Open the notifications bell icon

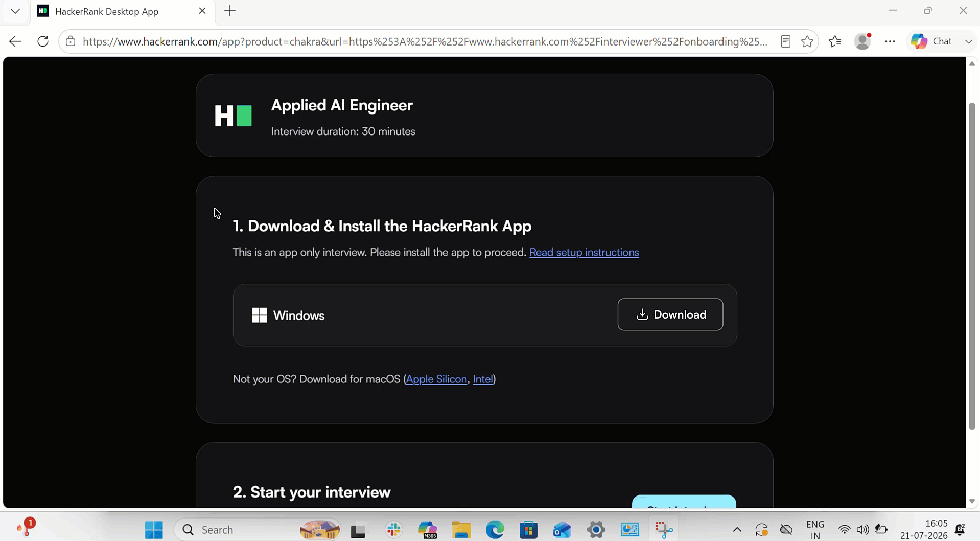click(x=960, y=530)
